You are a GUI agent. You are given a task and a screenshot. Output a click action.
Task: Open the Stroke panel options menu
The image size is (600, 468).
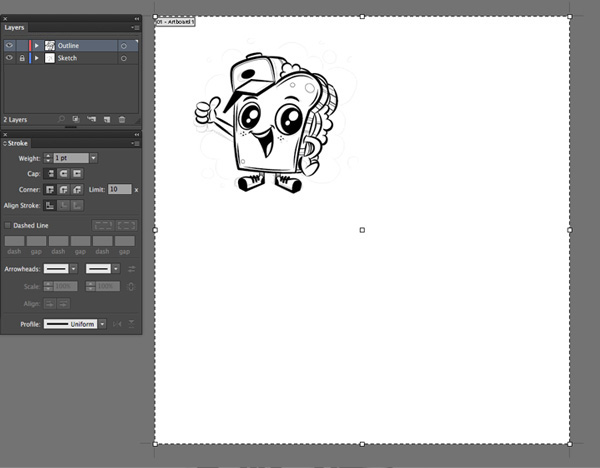tap(135, 143)
